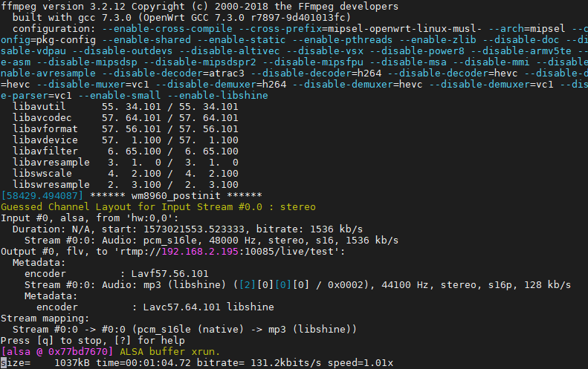Screen dimensions: 588x369
Task: Click the 'Stream mapping:' heading
Action: (45, 319)
